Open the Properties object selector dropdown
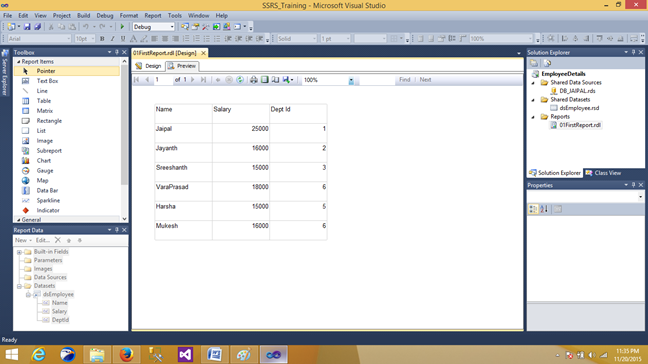This screenshot has height=364, width=648. [x=640, y=197]
